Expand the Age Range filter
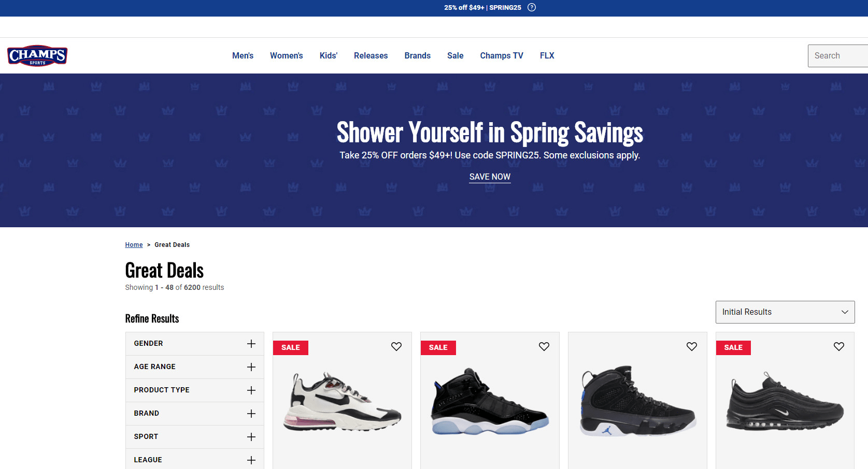The height and width of the screenshot is (469, 868). click(x=195, y=367)
